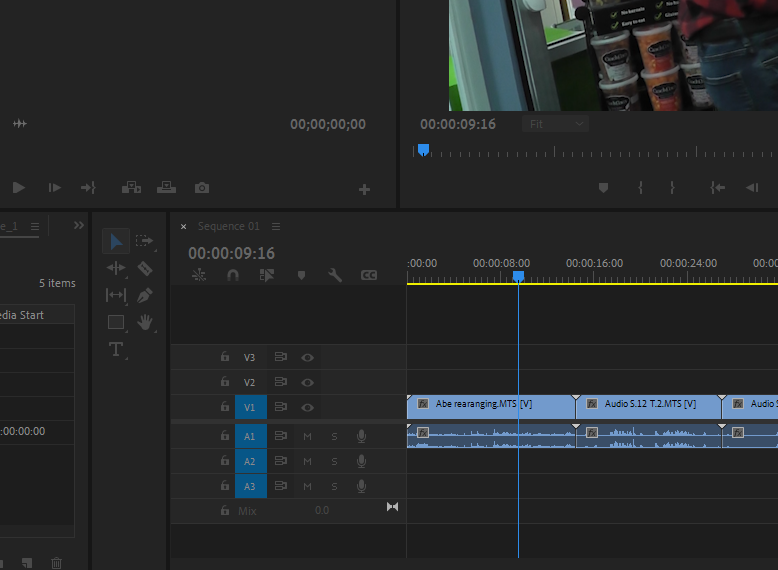Viewport: 778px width, 570px height.
Task: Select the Sequence 01 tab
Action: coord(228,226)
